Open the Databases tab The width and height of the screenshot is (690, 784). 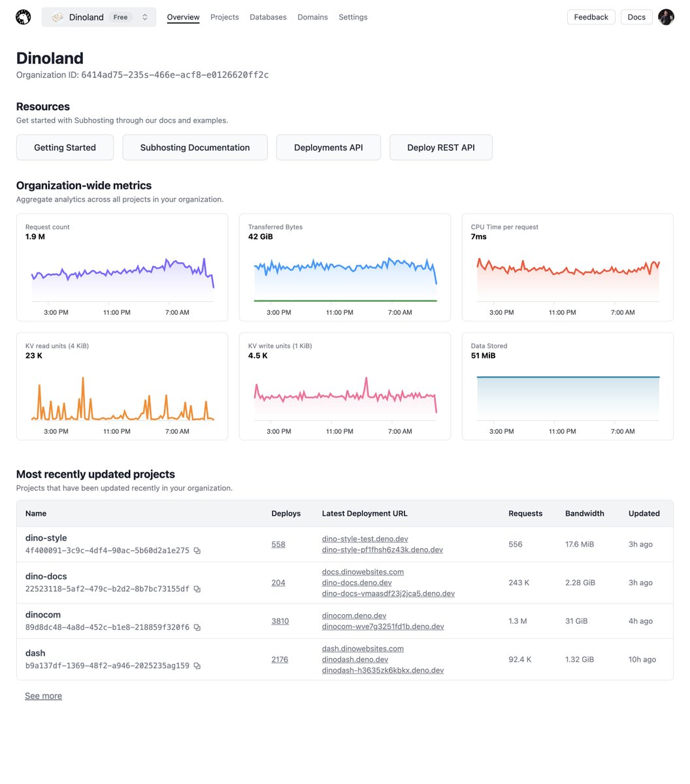(x=268, y=17)
